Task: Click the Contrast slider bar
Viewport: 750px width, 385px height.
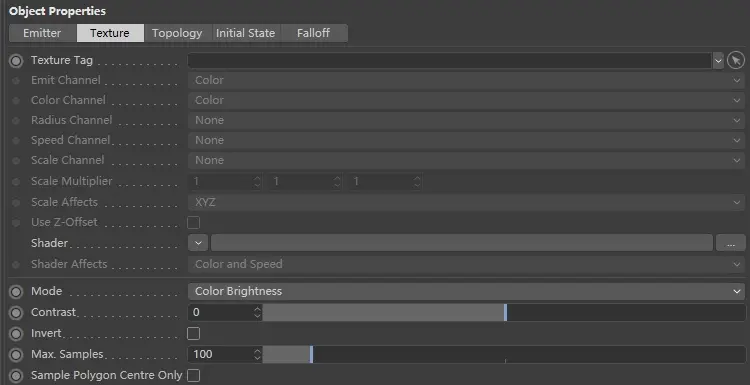Action: click(504, 313)
